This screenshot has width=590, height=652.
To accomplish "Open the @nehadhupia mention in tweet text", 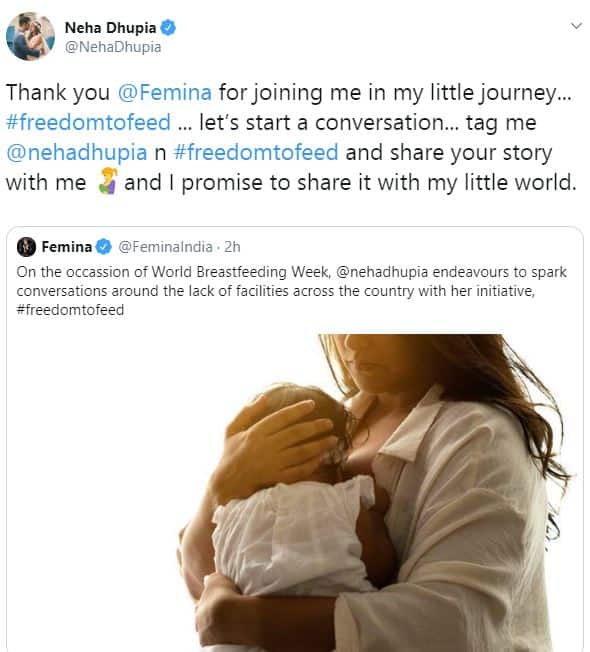I will [x=77, y=153].
